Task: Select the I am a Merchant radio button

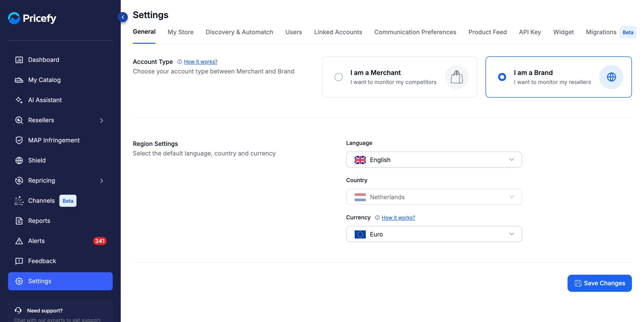Action: [x=339, y=77]
